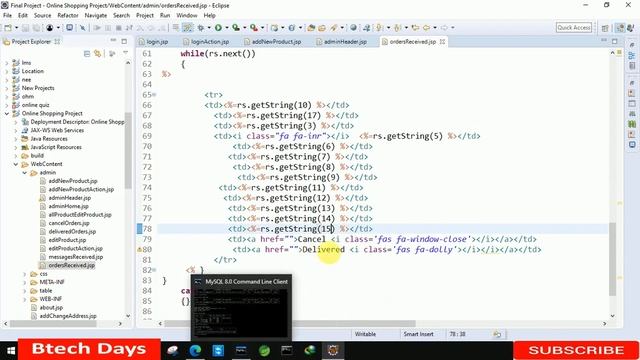
Task: Click the Quick Access search field
Action: [574, 27]
